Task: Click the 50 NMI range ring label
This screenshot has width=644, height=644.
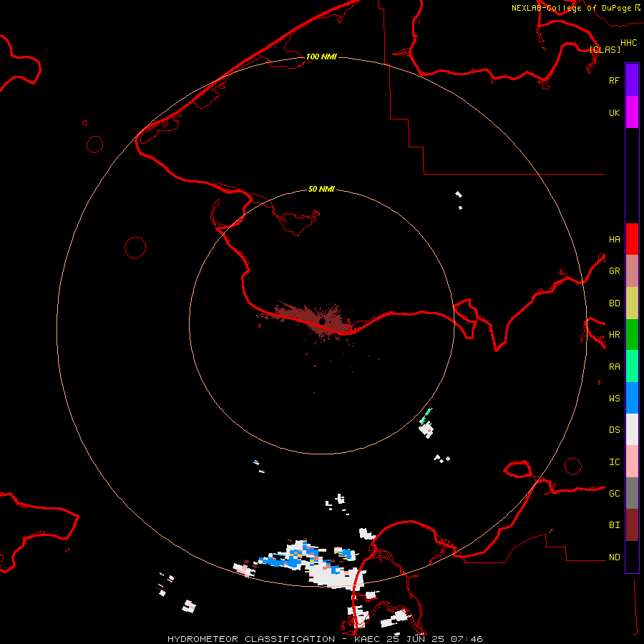Action: (x=321, y=189)
